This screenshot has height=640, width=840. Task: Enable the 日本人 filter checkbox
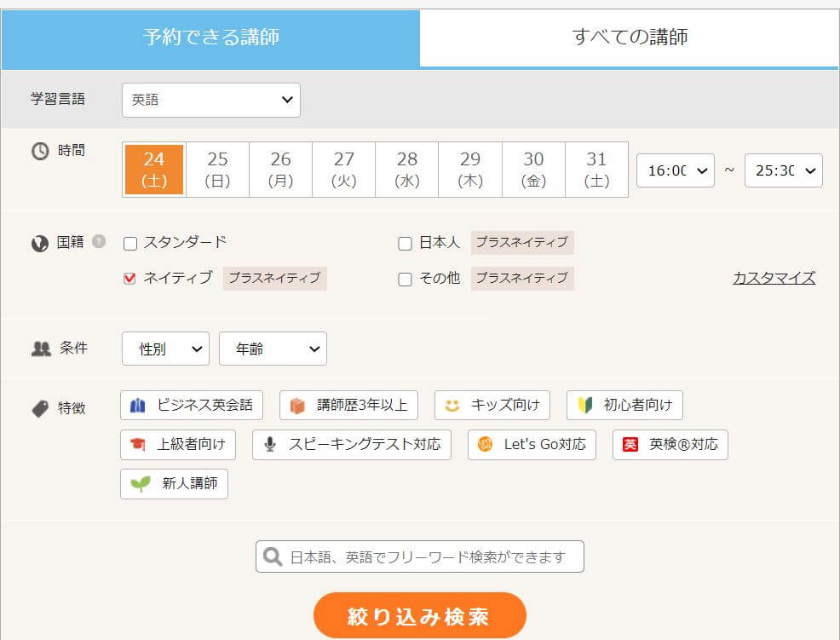405,242
